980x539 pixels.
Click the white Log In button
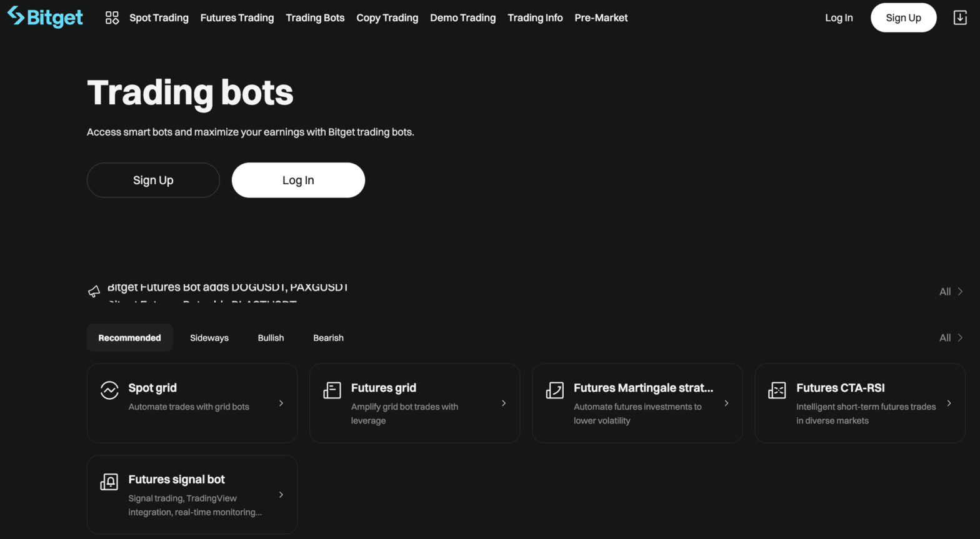[298, 180]
